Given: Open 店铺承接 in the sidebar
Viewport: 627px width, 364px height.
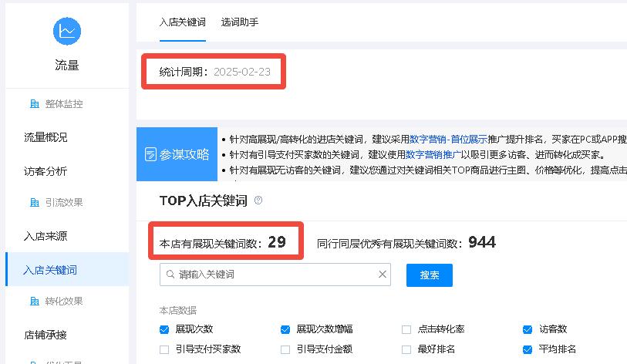Looking at the screenshot, I should point(46,335).
